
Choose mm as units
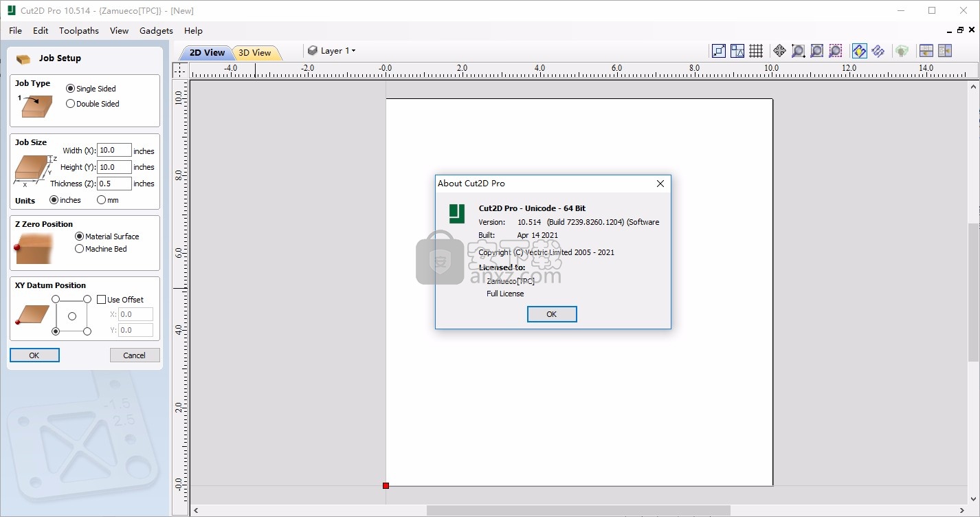pos(107,200)
